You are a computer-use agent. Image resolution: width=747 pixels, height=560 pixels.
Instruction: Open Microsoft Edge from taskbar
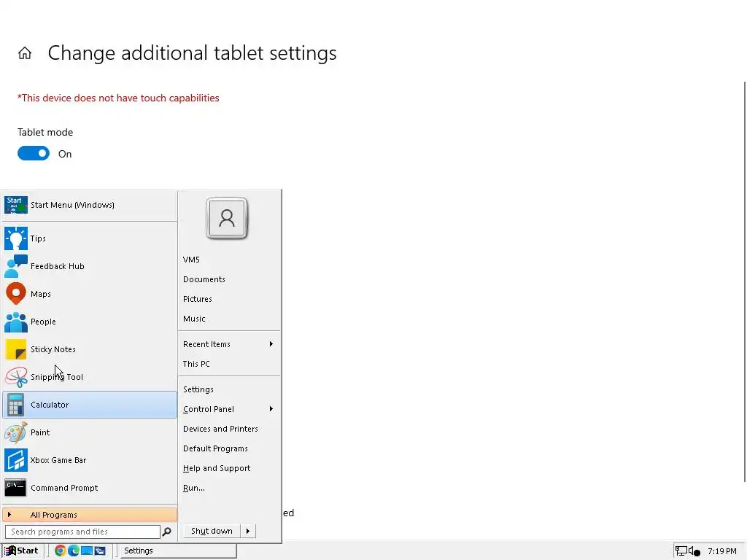pos(74,551)
